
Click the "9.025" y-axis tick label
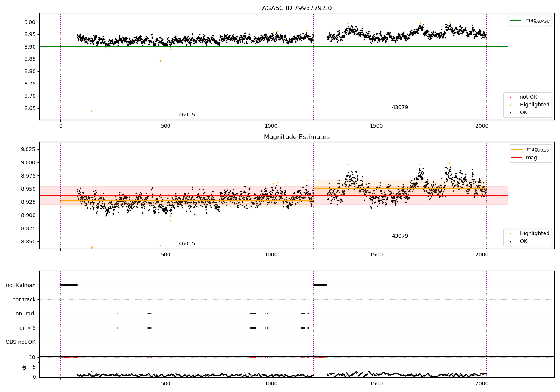point(28,150)
